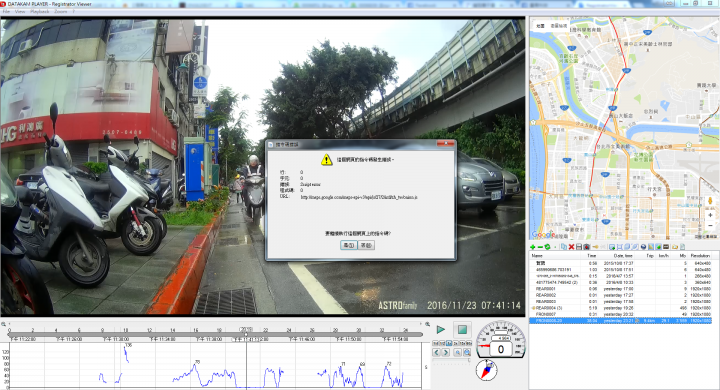
Task: Sort file list by Resolution column
Action: click(x=700, y=256)
